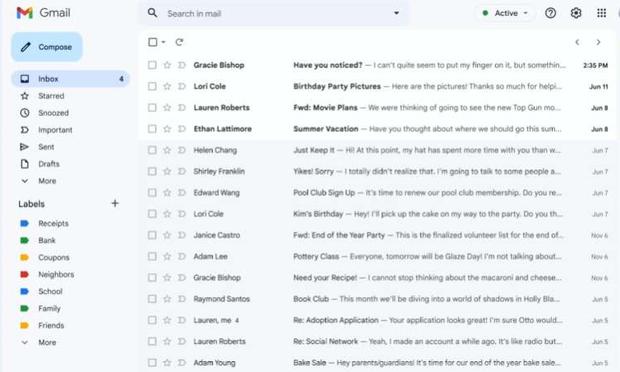Select the Pool Club Sign Up checkbox
The width and height of the screenshot is (620, 372).
(152, 193)
